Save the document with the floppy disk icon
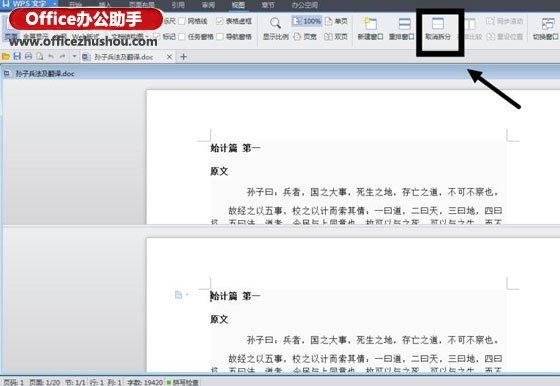 click(17, 56)
